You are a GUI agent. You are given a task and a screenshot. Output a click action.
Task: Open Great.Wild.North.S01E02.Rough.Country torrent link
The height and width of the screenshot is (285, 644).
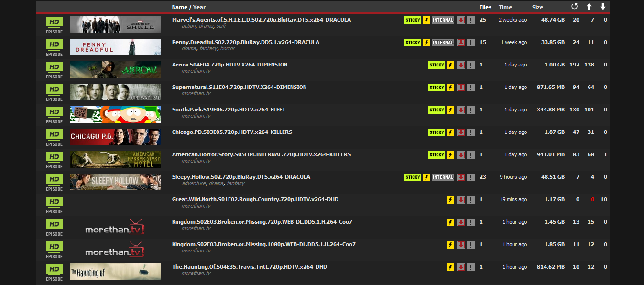(255, 199)
